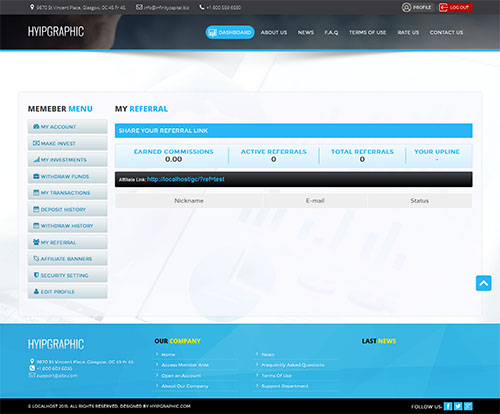Open About Us in the navigation
The width and height of the screenshot is (500, 414).
pos(274,32)
